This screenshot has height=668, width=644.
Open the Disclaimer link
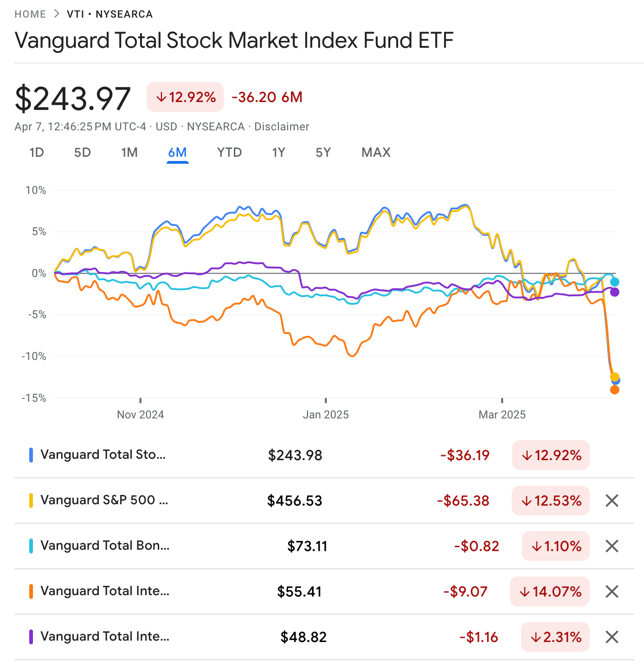(x=282, y=127)
